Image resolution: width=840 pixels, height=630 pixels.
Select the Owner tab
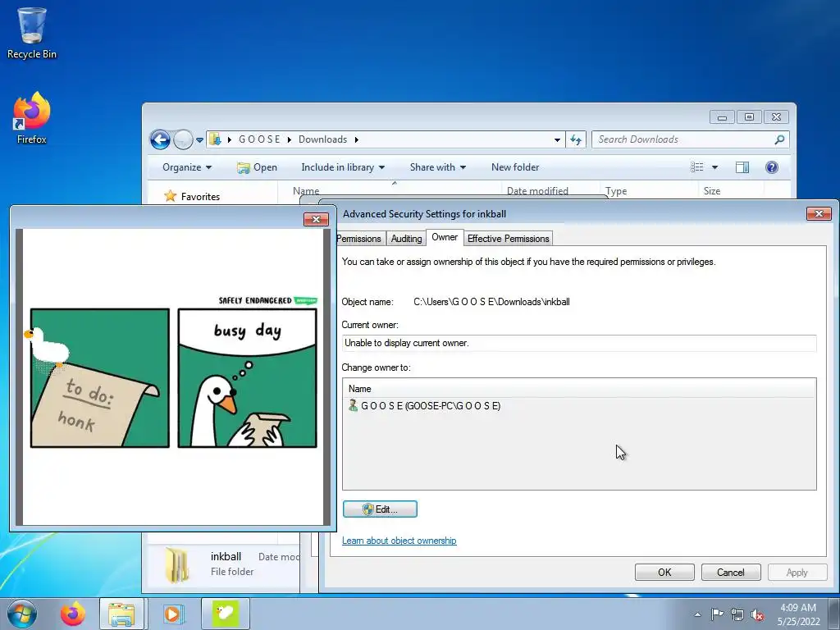[445, 237]
